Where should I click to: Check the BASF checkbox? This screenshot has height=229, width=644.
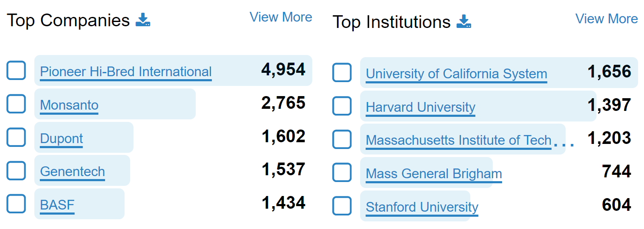pos(16,204)
